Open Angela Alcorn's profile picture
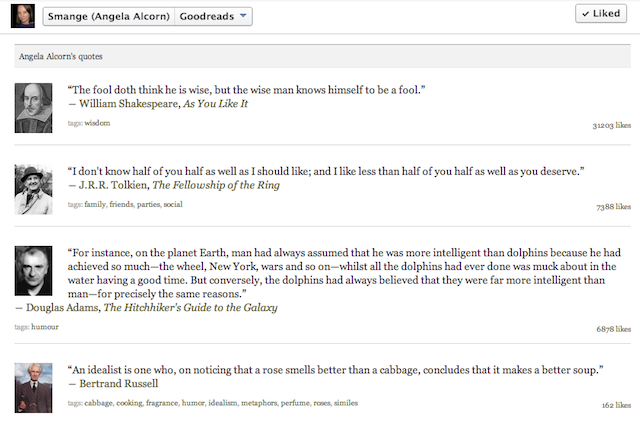 pyautogui.click(x=23, y=16)
